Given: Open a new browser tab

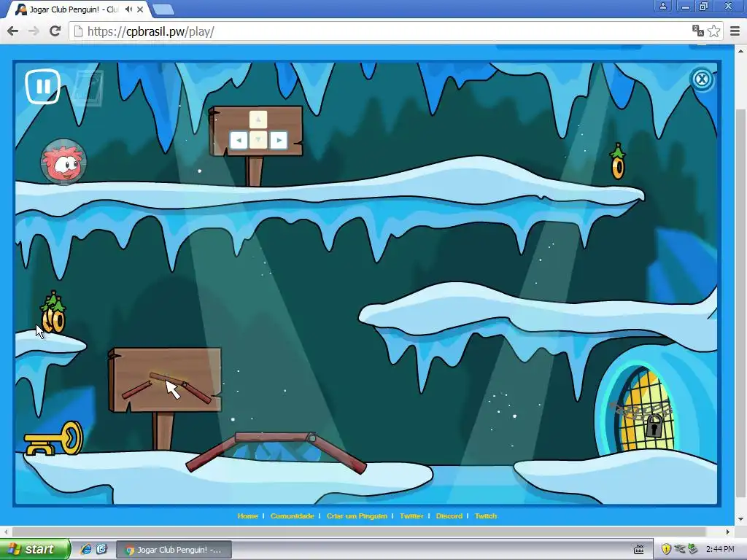Looking at the screenshot, I should (x=163, y=9).
